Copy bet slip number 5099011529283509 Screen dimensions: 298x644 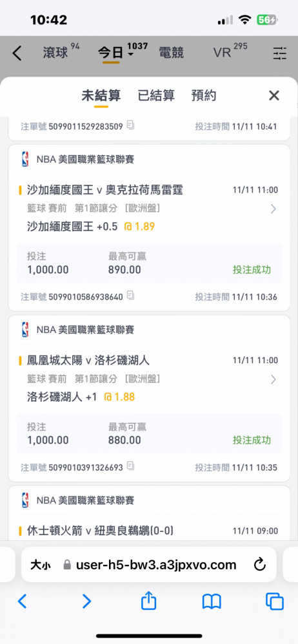pyautogui.click(x=130, y=126)
